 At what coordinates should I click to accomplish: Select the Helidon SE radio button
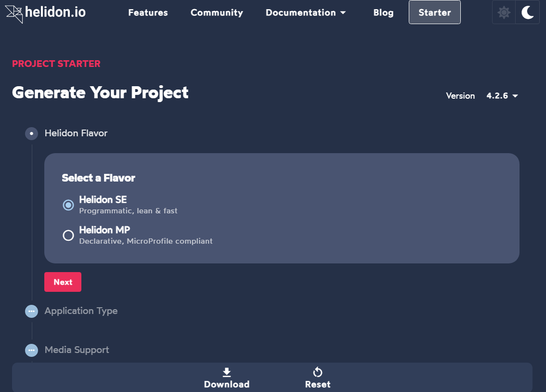click(68, 205)
